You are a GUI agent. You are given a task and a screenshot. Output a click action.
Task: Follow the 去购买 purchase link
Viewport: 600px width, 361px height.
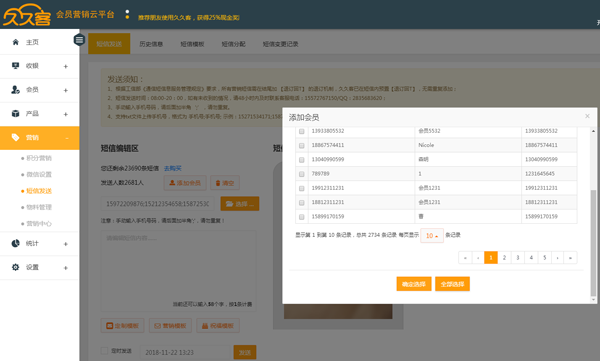[x=173, y=168]
